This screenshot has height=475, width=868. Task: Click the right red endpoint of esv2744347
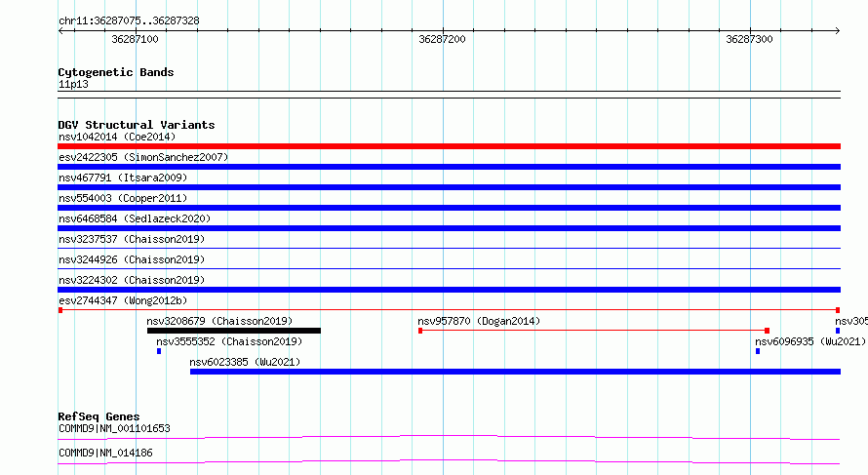click(838, 310)
